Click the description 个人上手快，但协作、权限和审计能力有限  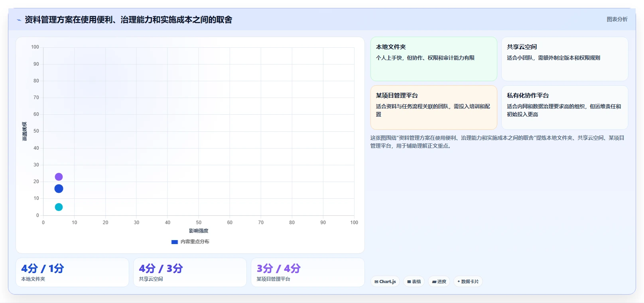click(425, 58)
